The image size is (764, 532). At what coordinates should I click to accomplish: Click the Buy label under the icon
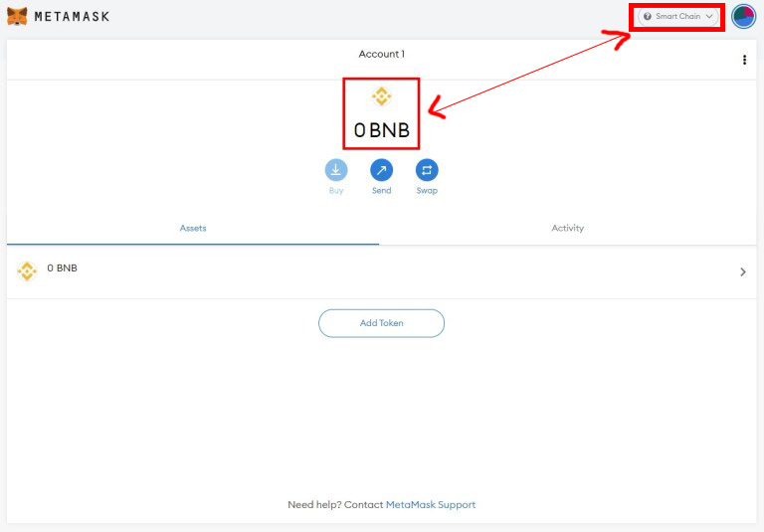[336, 191]
